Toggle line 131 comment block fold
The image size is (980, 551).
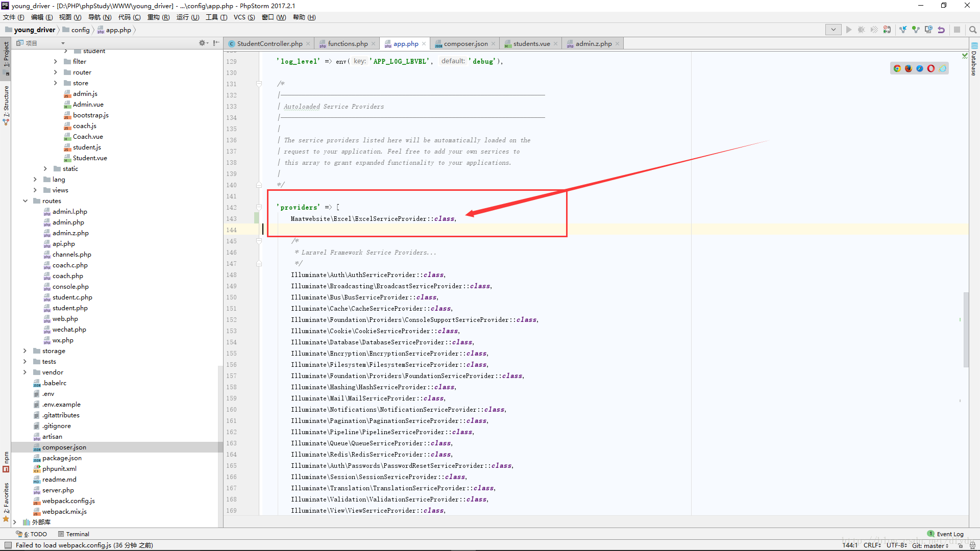pyautogui.click(x=258, y=83)
